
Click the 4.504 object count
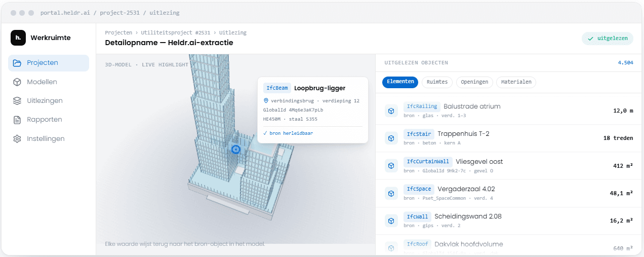625,63
